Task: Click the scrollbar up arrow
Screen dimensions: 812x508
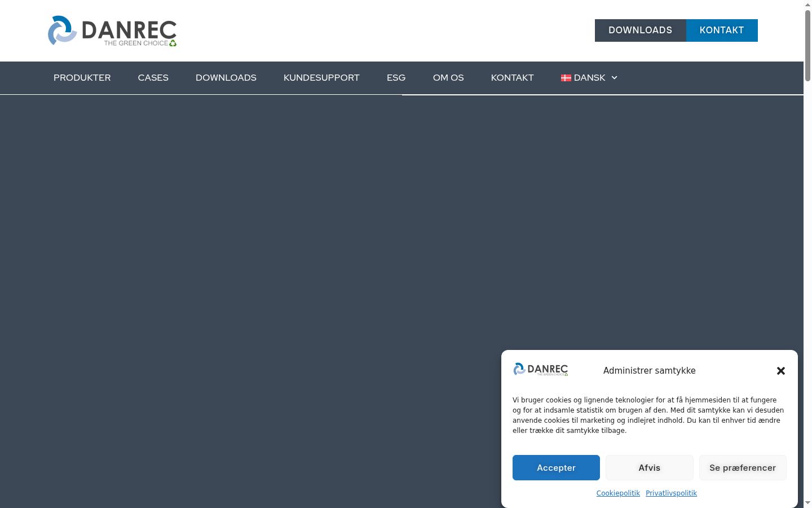Action: (807, 4)
